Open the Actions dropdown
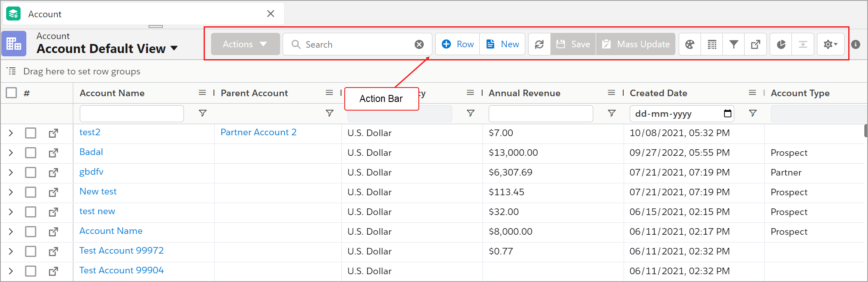Viewport: 868px width, 282px height. (245, 44)
